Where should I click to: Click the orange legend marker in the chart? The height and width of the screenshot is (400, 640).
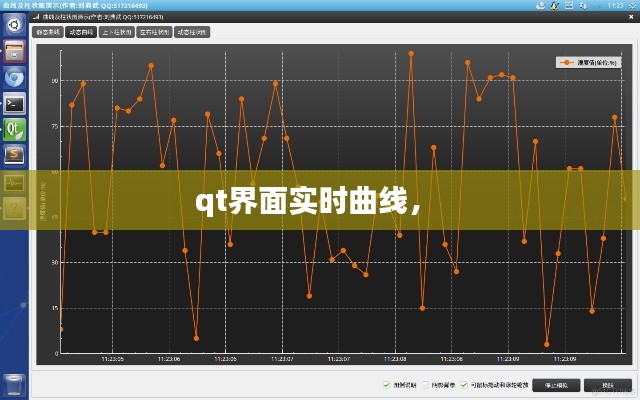coord(565,62)
